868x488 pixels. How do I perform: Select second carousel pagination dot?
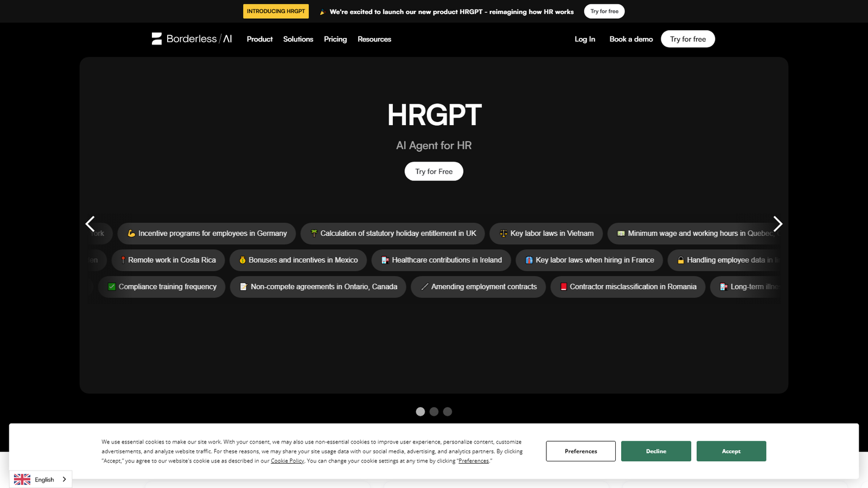pyautogui.click(x=434, y=412)
